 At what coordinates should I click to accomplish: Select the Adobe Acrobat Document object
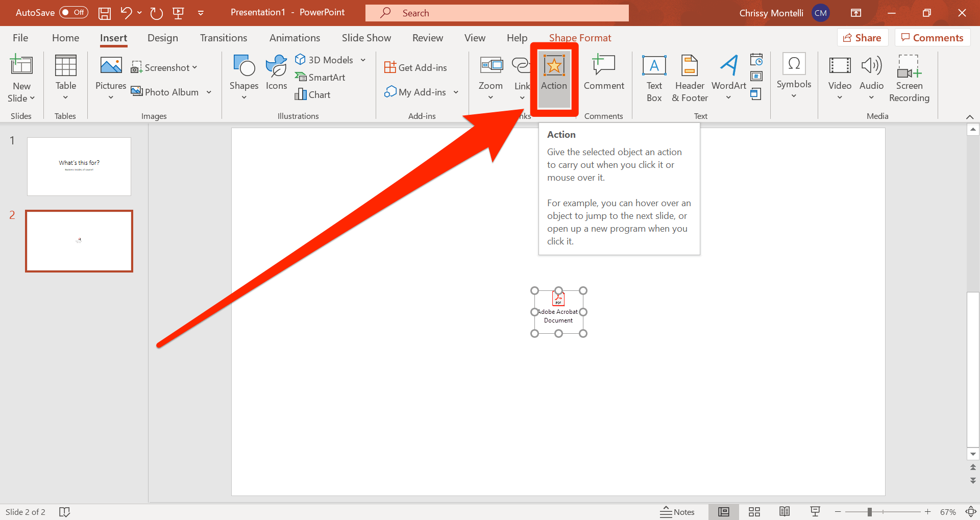(558, 312)
